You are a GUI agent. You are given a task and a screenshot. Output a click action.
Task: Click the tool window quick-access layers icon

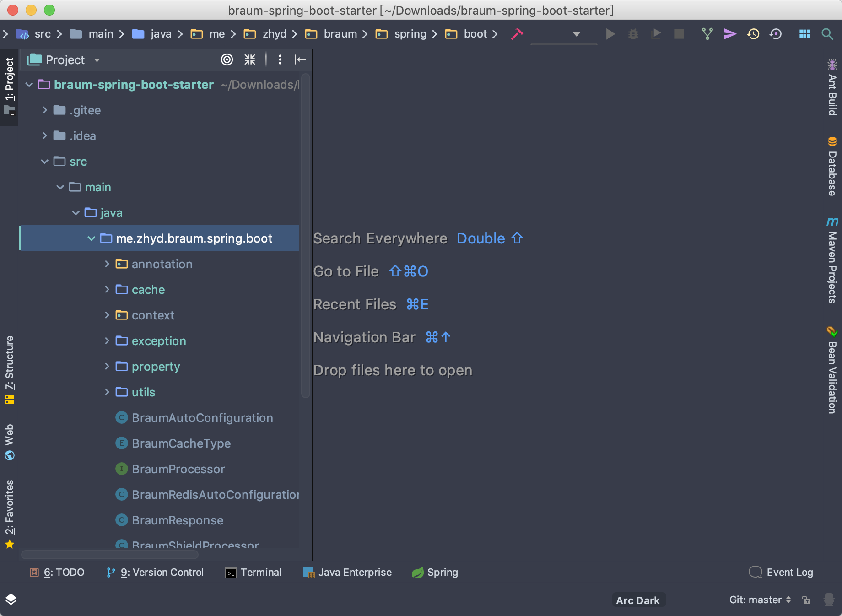[11, 600]
